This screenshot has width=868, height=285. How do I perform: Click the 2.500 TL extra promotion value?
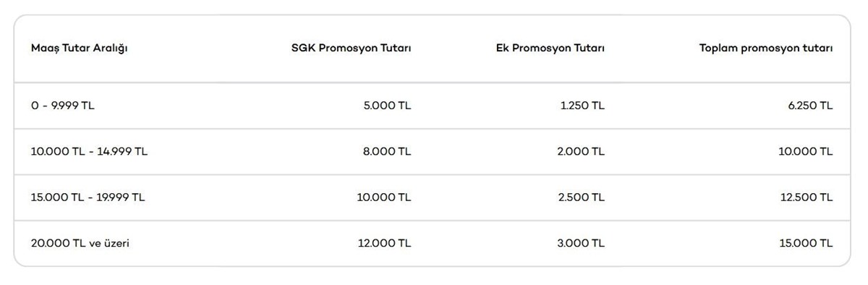(x=581, y=197)
